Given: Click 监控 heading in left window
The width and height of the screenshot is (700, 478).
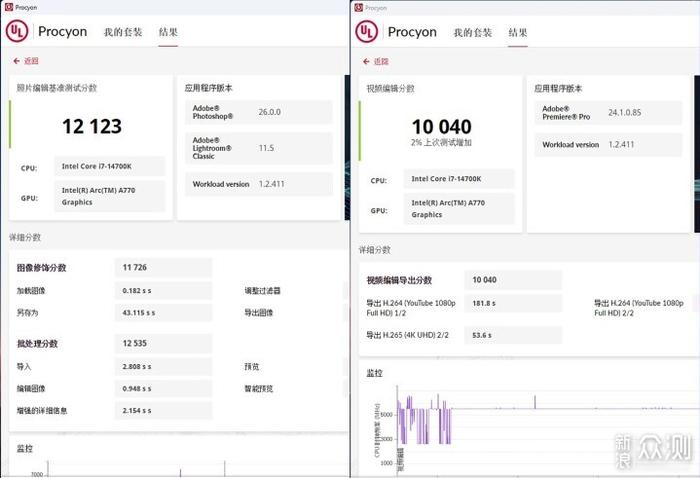Looking at the screenshot, I should [25, 448].
